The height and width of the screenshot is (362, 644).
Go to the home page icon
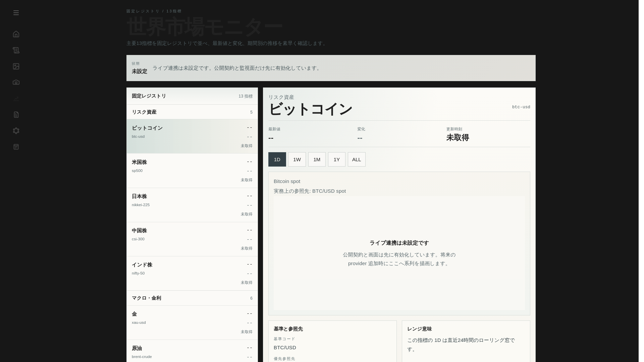[16, 34]
